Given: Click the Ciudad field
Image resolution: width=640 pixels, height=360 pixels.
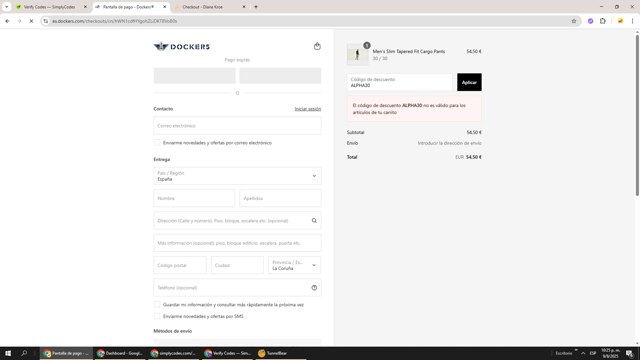Looking at the screenshot, I should [x=237, y=265].
